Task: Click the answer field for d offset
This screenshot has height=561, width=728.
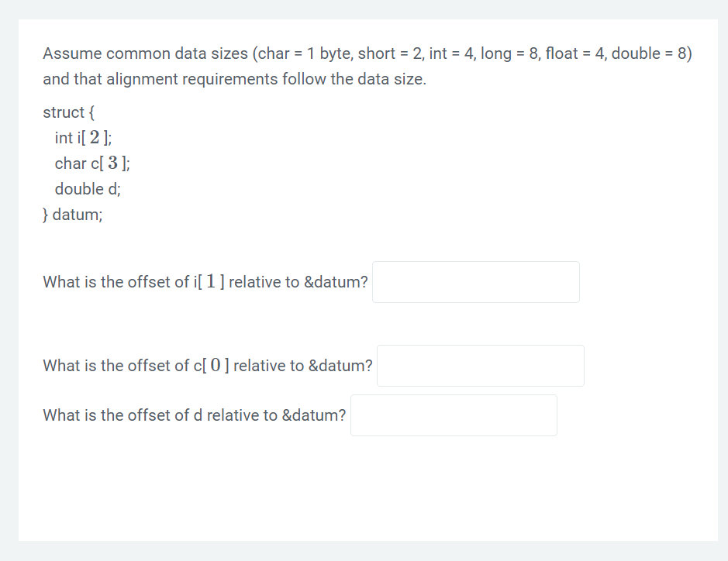Action: 454,415
